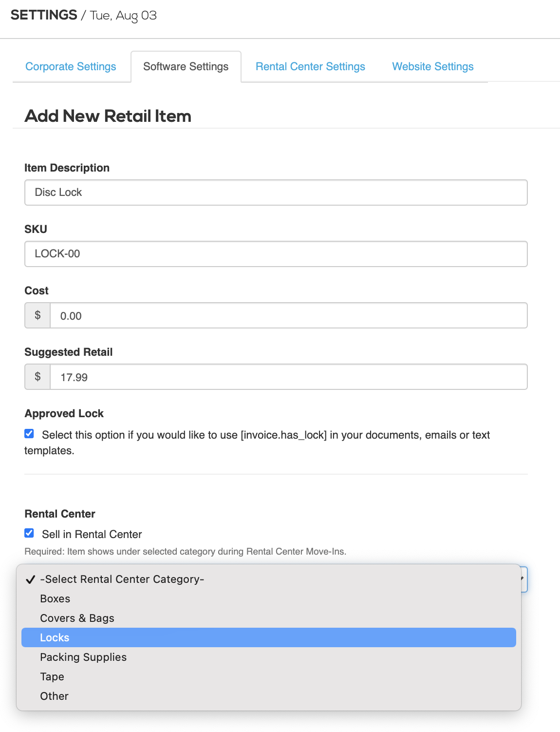Click the Add New Retail Item heading
This screenshot has height=732, width=560.
point(108,116)
